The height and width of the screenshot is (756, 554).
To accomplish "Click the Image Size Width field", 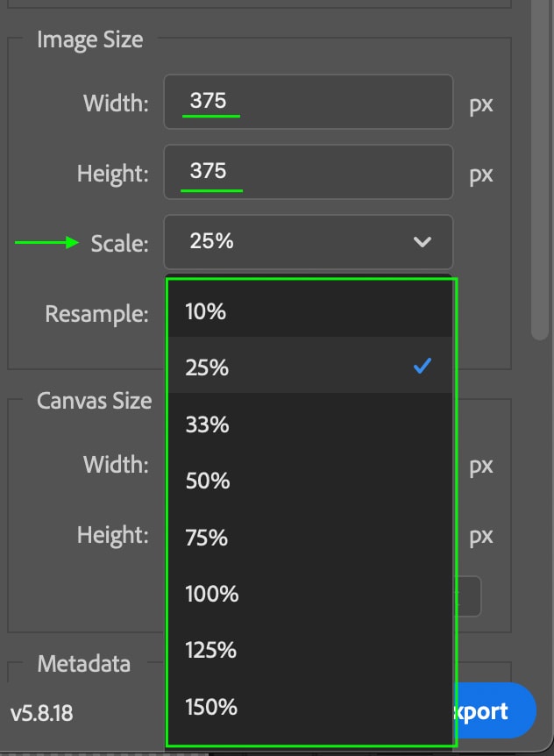I will 307,102.
